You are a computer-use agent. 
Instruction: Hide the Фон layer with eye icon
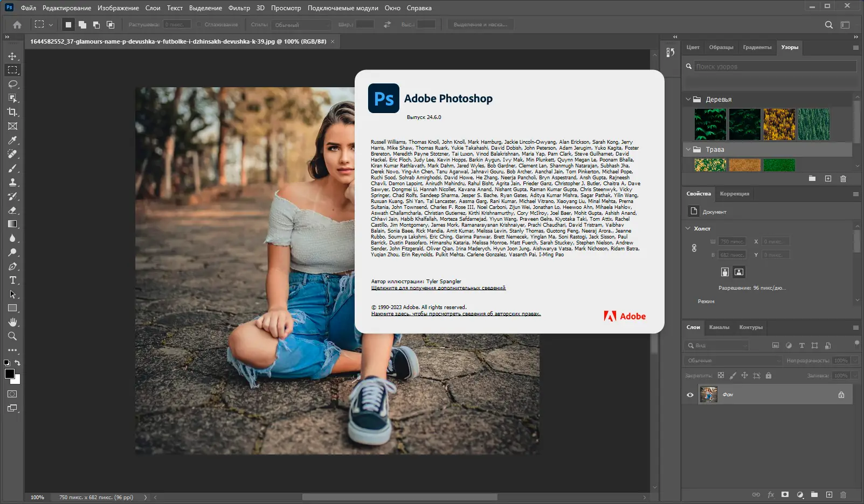point(690,395)
